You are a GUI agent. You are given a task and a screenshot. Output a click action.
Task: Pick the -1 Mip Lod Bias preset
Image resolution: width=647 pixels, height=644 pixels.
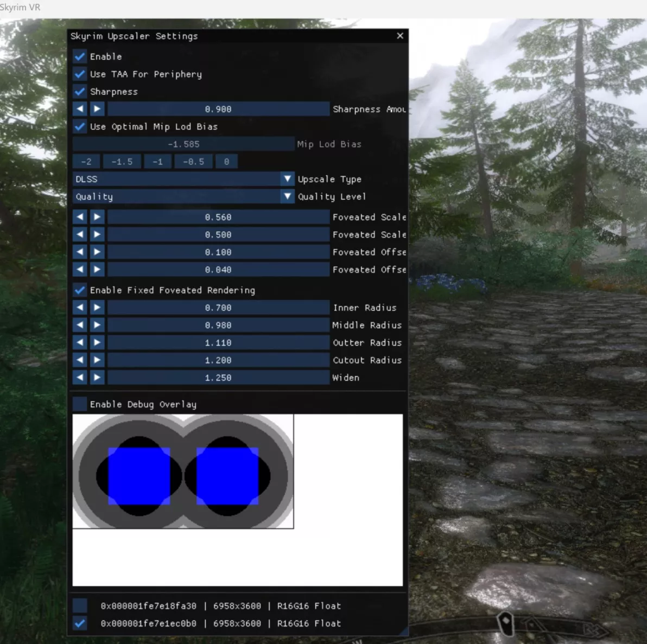coord(157,162)
